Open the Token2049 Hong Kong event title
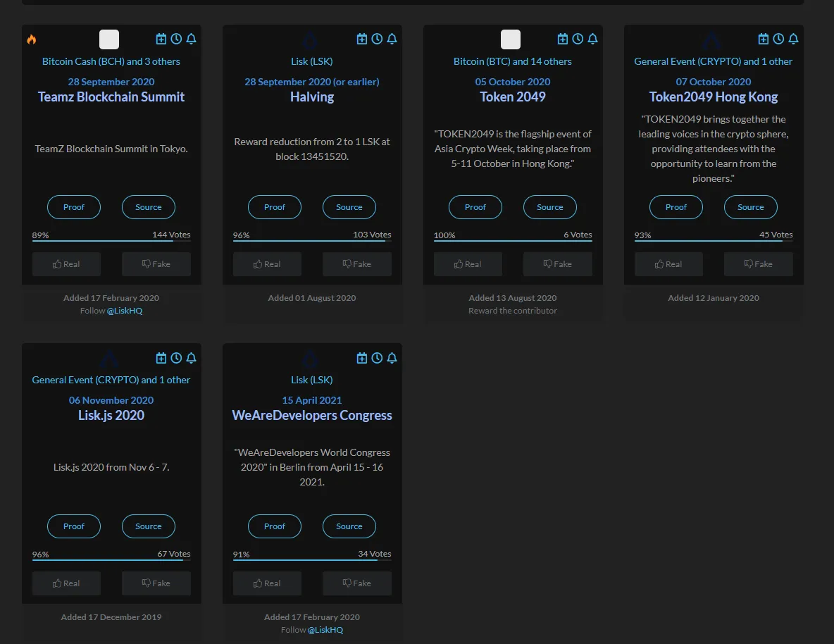This screenshot has width=834, height=644. coord(714,97)
